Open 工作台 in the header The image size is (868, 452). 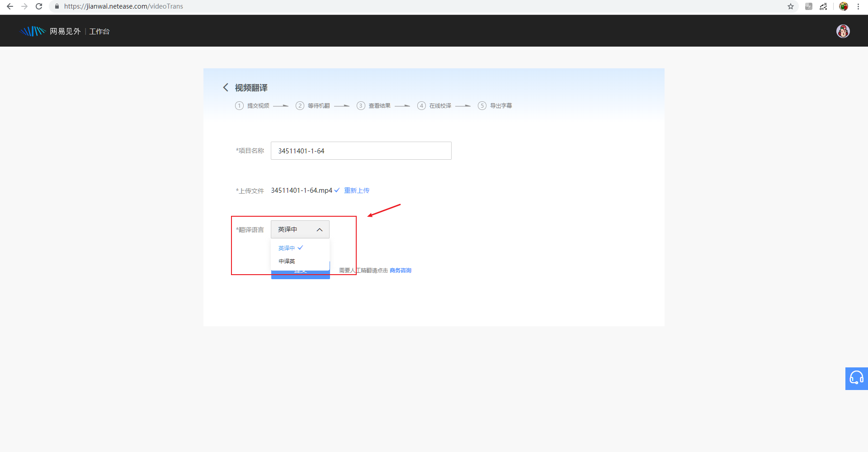tap(99, 31)
